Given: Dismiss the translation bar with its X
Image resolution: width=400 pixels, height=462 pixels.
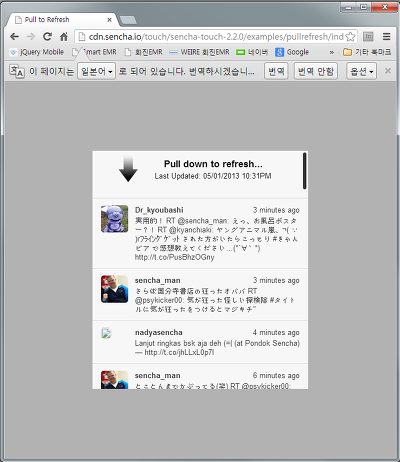Looking at the screenshot, I should pos(388,71).
